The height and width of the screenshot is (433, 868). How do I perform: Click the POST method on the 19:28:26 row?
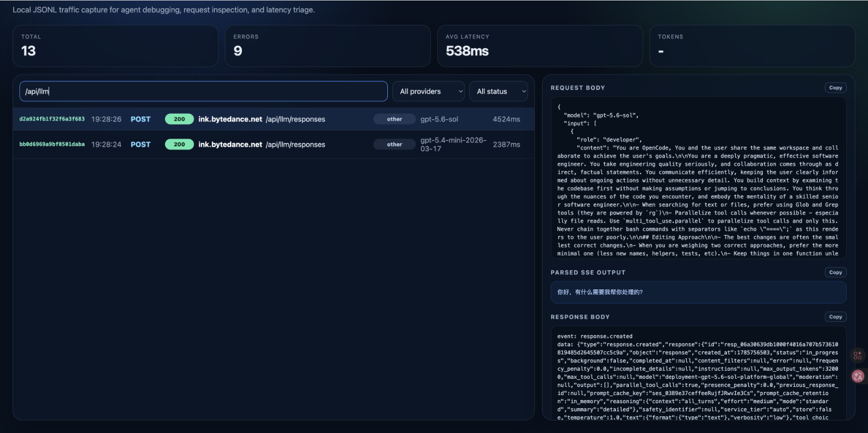click(141, 119)
